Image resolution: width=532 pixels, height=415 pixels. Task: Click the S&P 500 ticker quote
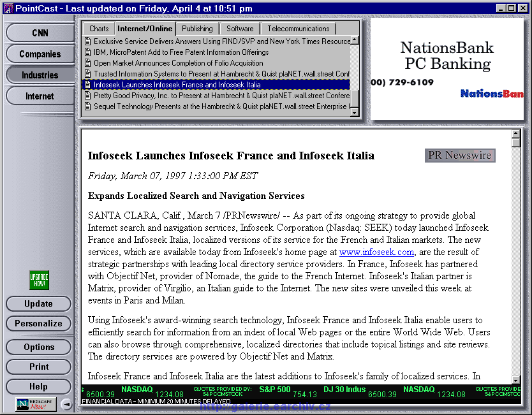pyautogui.click(x=288, y=391)
